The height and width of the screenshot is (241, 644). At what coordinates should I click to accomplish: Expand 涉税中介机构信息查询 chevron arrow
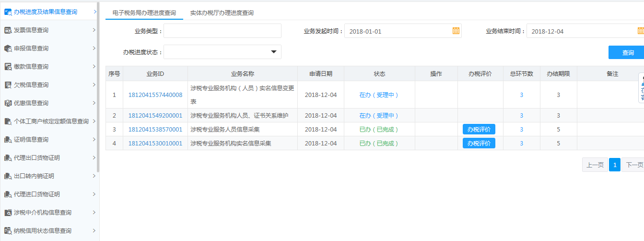[94, 213]
